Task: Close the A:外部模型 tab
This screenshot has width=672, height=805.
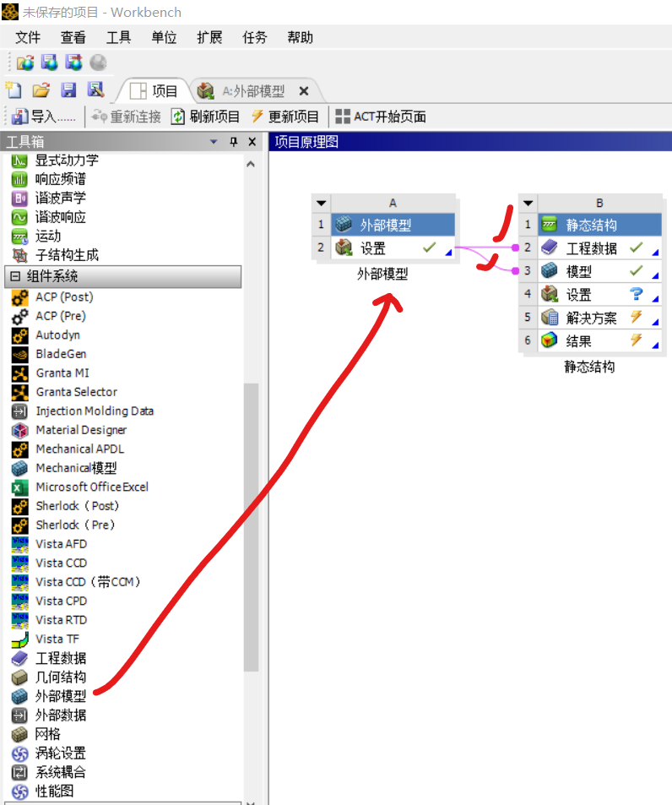Action: coord(304,91)
